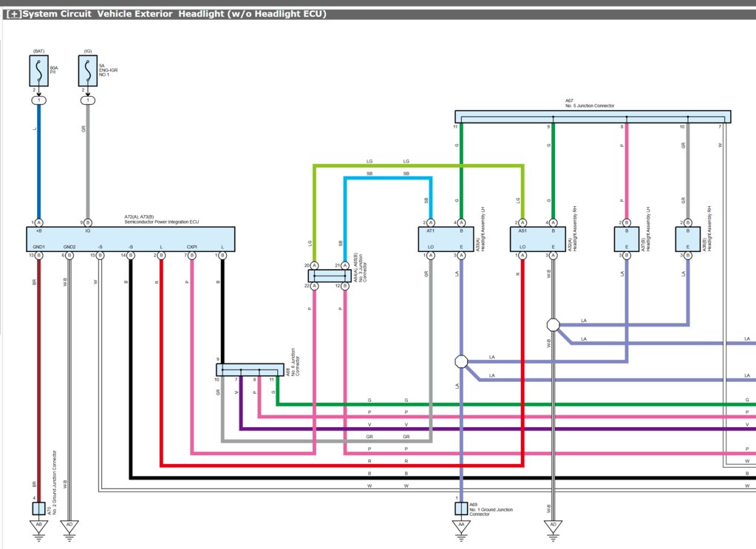
Task: Click the brown BR wire to ground AB
Action: 39,381
